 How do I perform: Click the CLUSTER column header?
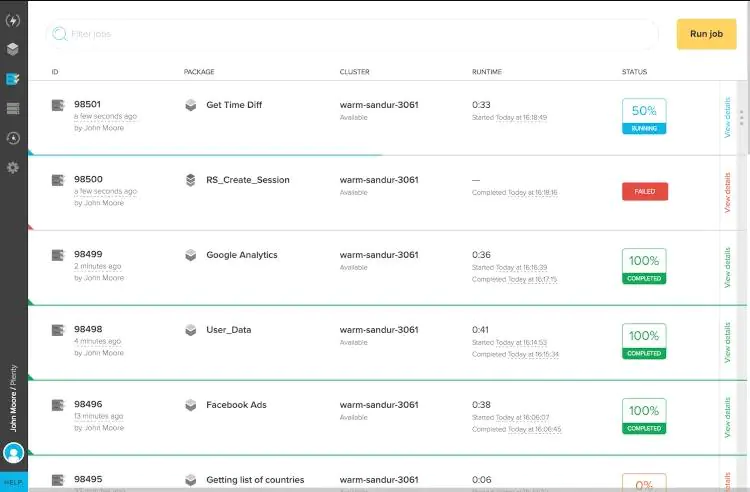[354, 72]
